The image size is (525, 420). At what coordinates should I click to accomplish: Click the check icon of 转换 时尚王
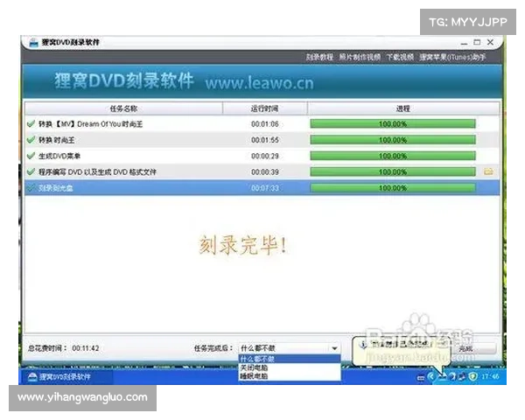point(31,140)
